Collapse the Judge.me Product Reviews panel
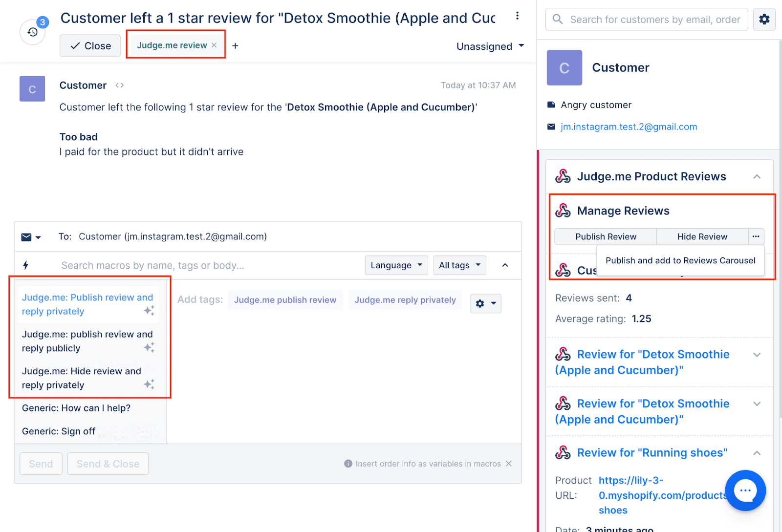The width and height of the screenshot is (782, 532). tap(757, 176)
